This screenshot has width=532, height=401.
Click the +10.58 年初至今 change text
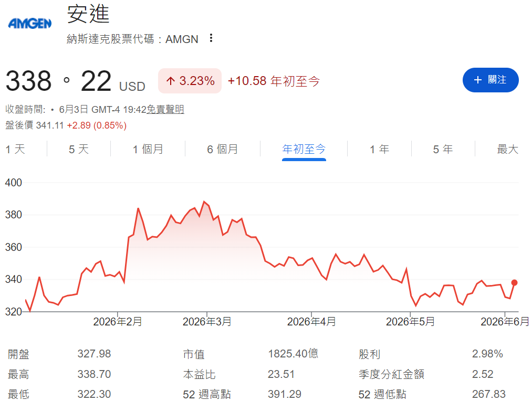pos(274,81)
